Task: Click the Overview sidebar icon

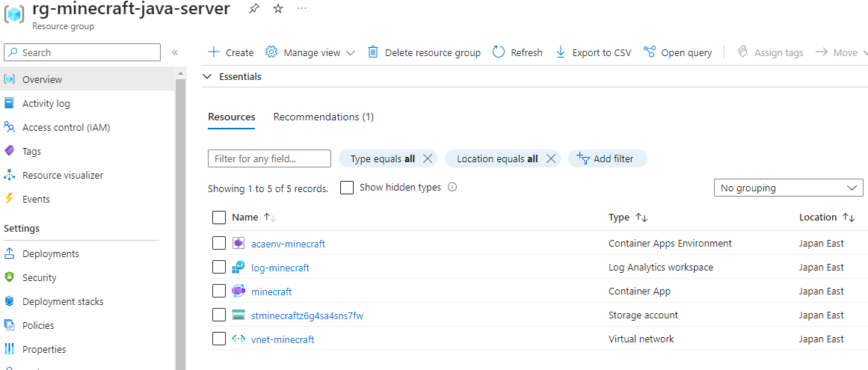Action: 10,79
